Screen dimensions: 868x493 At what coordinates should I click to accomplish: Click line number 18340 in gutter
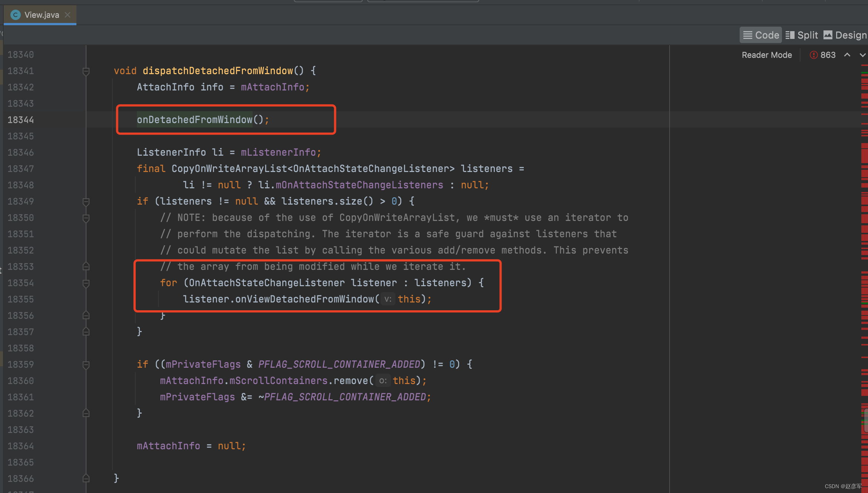click(x=21, y=54)
